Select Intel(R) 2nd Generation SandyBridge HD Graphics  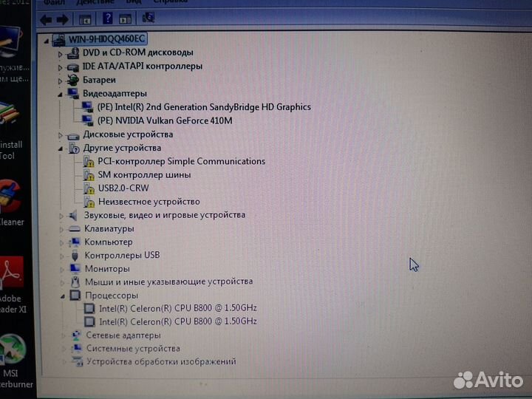coord(204,107)
